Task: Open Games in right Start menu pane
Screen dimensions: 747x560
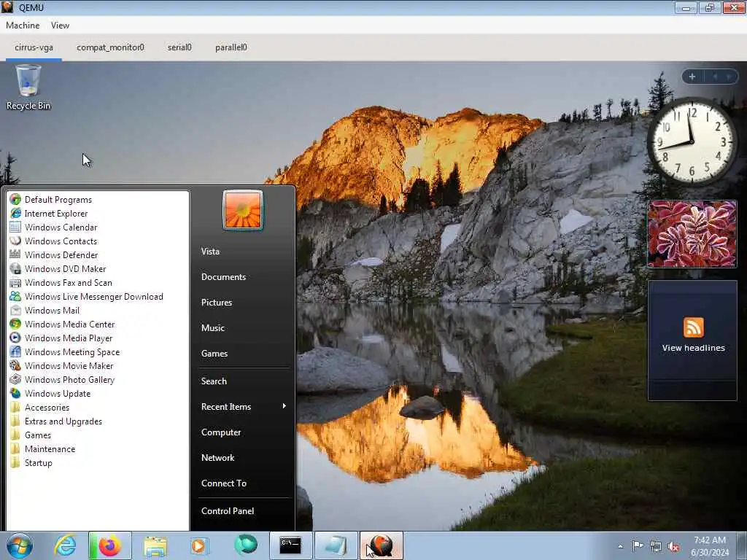Action: (214, 354)
